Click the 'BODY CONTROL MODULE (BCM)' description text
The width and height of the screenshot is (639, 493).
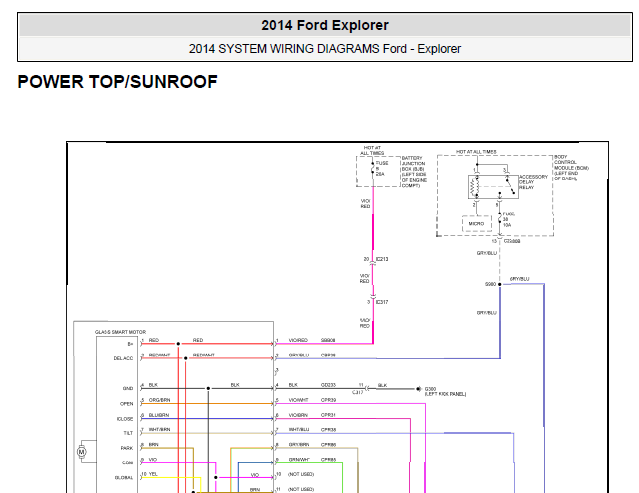pyautogui.click(x=571, y=167)
